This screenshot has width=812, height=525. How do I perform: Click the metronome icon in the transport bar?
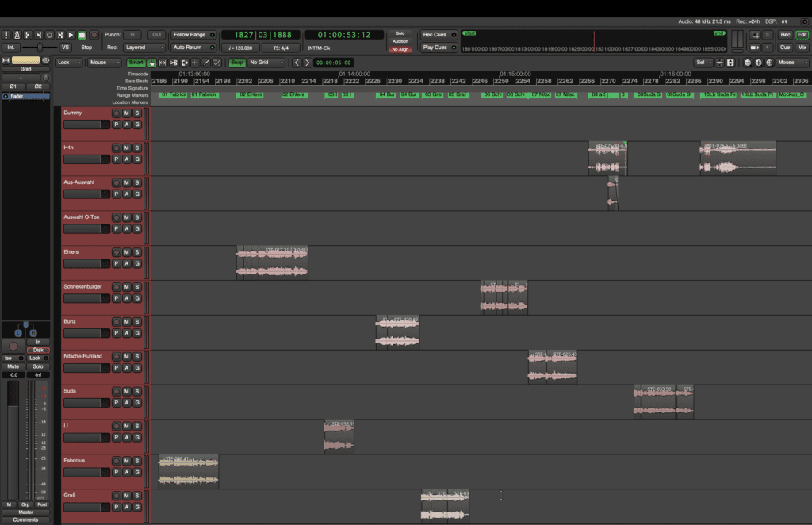pyautogui.click(x=15, y=36)
